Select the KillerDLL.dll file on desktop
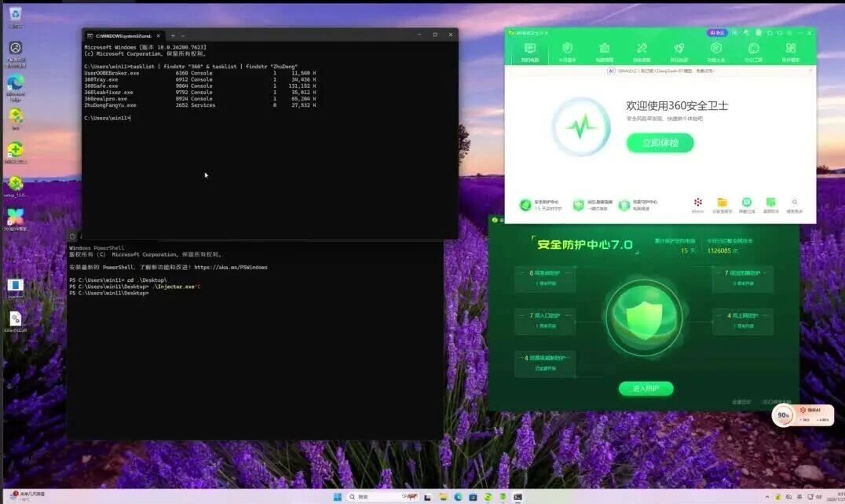 [x=15, y=322]
